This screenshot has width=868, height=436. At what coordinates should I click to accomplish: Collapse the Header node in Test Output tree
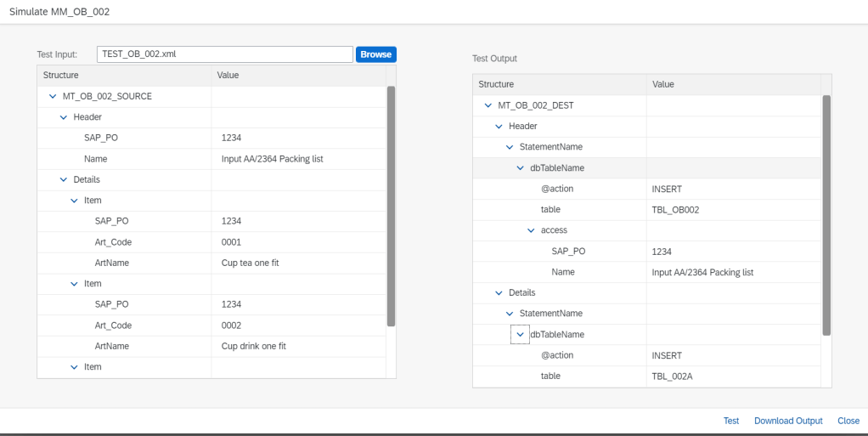(x=499, y=126)
